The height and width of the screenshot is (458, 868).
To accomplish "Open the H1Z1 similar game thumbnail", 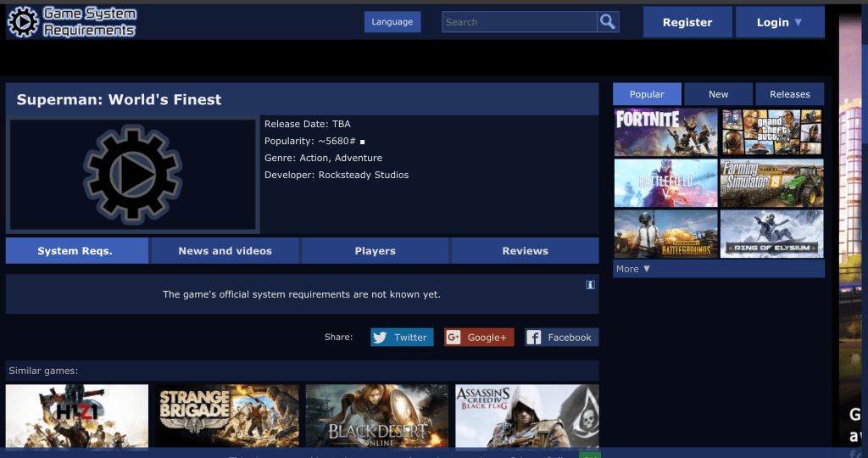I will pyautogui.click(x=77, y=416).
